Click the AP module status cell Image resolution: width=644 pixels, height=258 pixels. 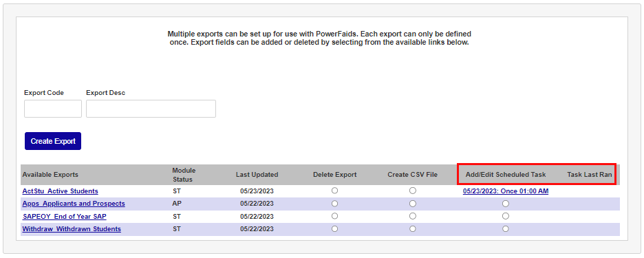coord(177,204)
